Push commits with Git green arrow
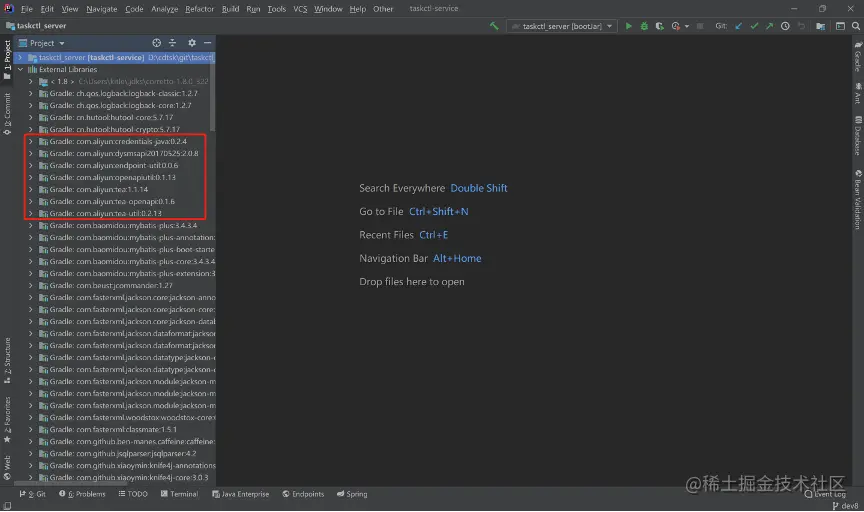This screenshot has width=864, height=512. point(769,26)
